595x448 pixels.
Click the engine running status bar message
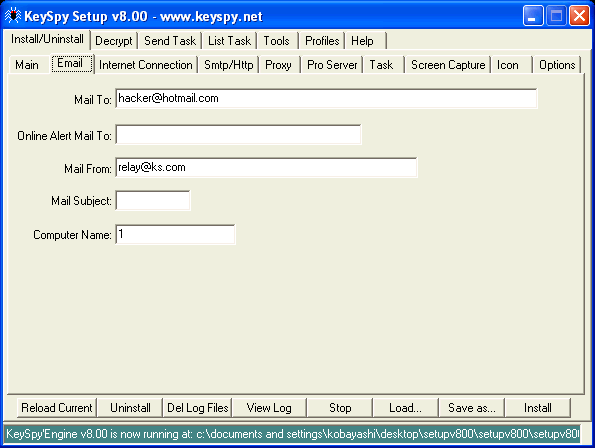coord(292,434)
